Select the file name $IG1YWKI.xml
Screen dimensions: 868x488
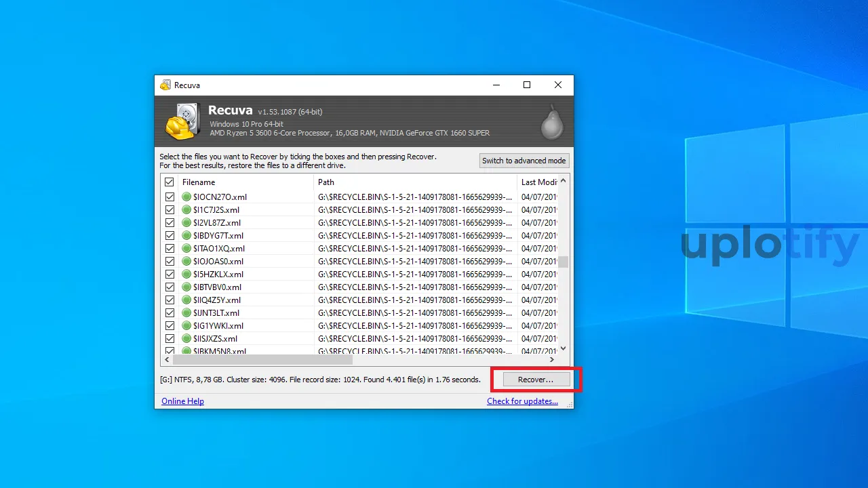(218, 326)
